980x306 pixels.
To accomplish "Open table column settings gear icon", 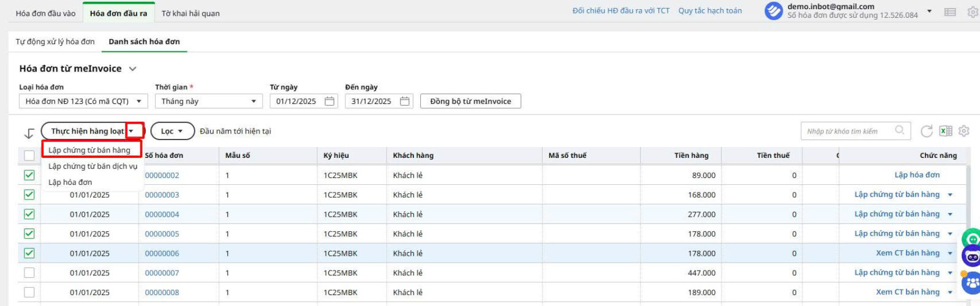I will [x=964, y=131].
